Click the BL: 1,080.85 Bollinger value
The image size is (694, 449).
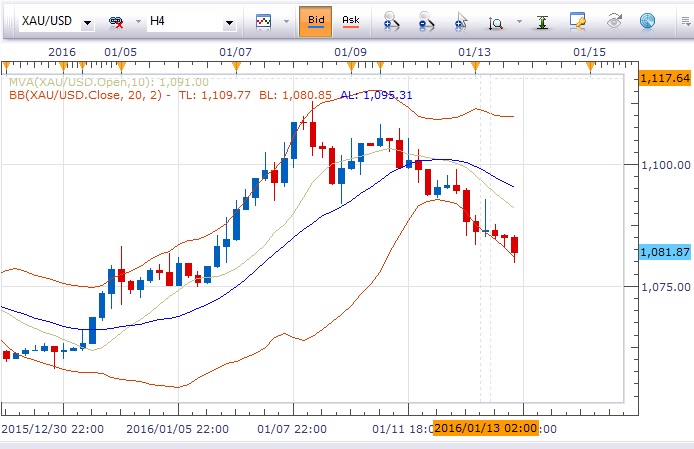pyautogui.click(x=295, y=95)
